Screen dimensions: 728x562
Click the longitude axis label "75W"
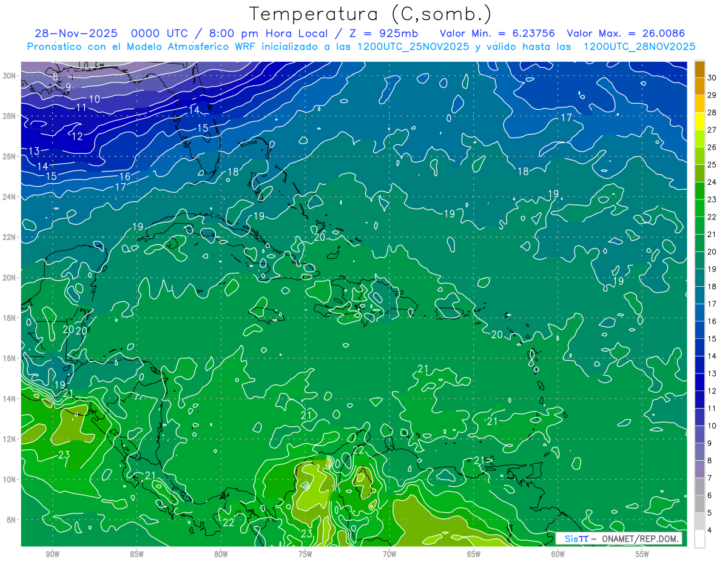(305, 555)
